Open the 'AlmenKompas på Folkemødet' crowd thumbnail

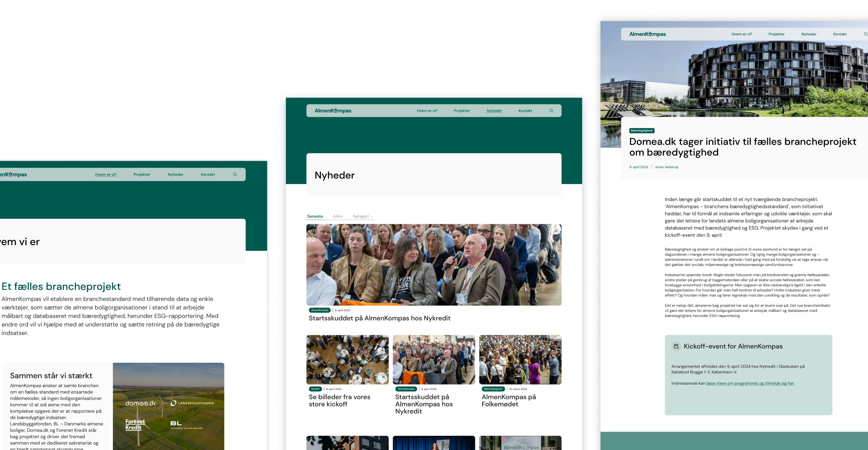520,359
